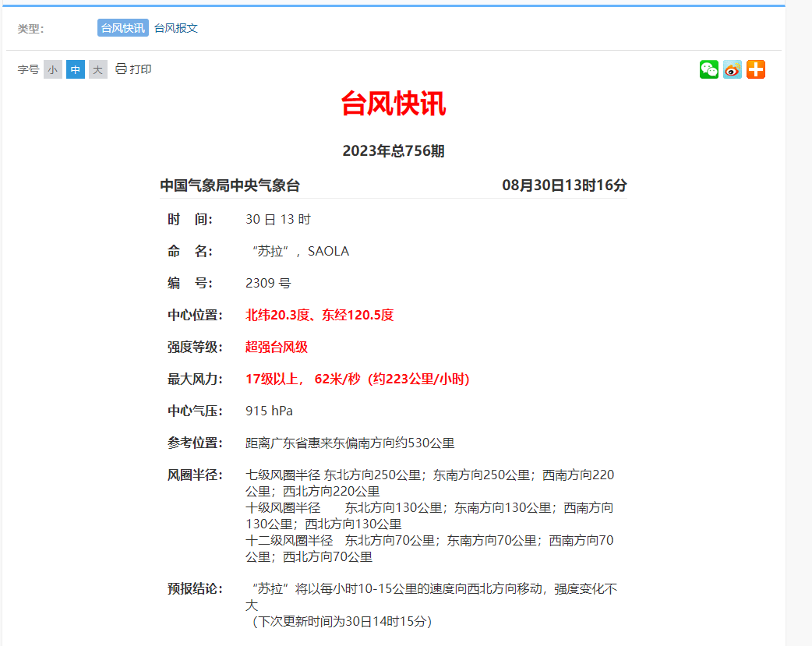Select the 台风快讯 type tab
The image size is (812, 646).
122,28
